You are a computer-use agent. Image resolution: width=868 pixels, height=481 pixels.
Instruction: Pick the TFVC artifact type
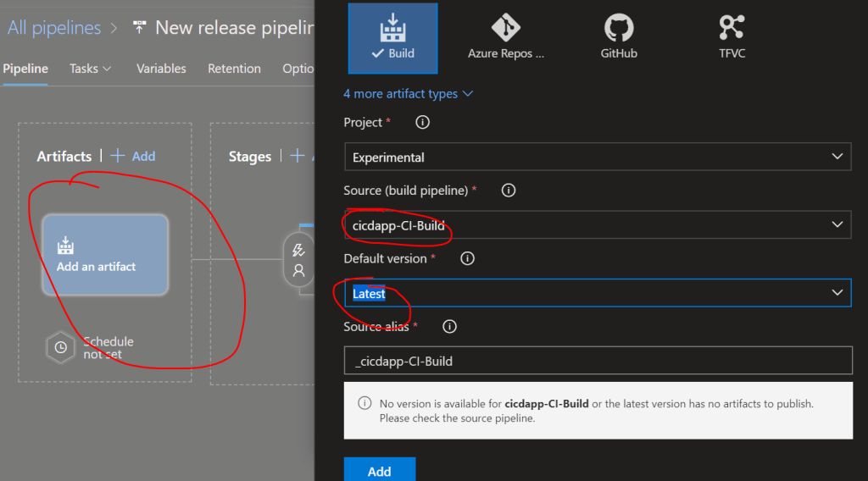731,38
